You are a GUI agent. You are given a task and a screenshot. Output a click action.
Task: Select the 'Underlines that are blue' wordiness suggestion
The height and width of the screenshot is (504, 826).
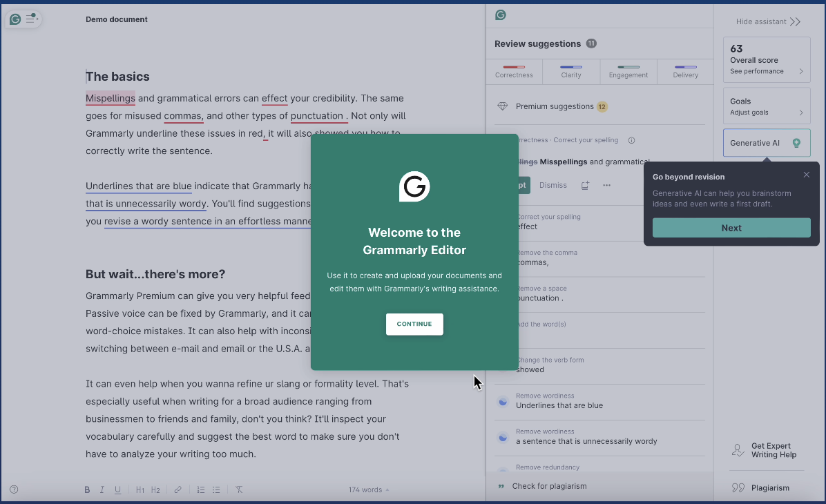[599, 402]
